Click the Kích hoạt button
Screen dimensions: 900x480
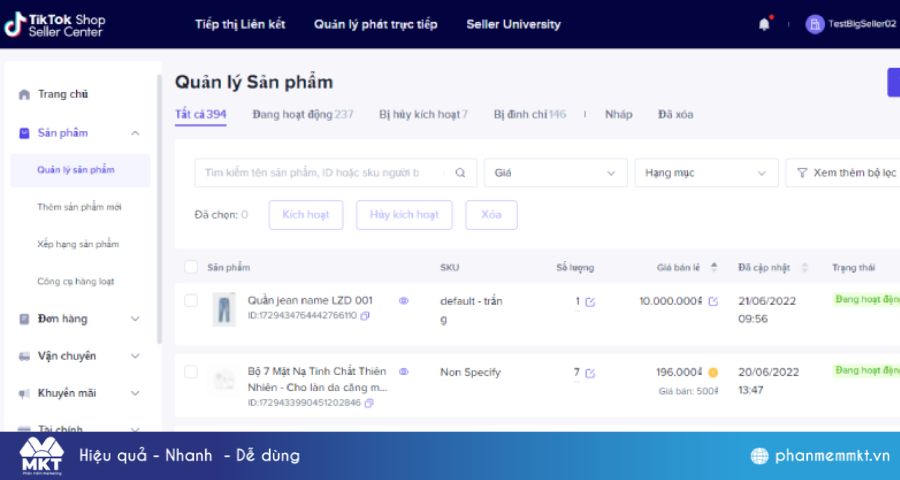[x=306, y=215]
